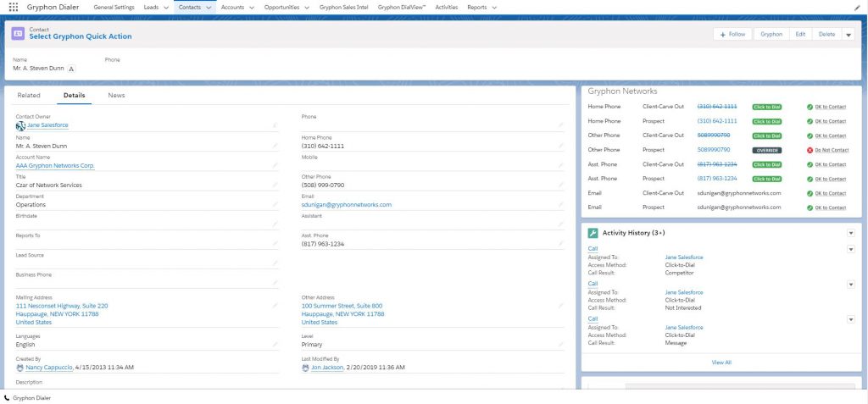Open the Gryphon DialView tab

coord(402,7)
